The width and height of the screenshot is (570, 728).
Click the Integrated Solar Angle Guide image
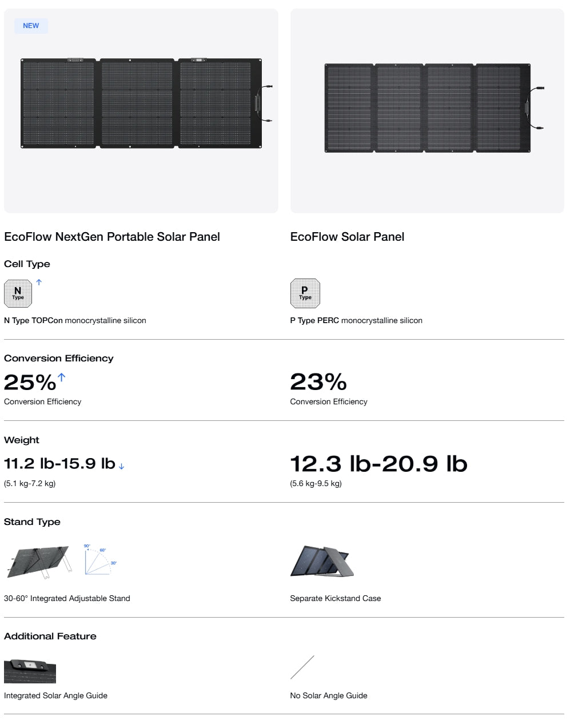tap(30, 671)
